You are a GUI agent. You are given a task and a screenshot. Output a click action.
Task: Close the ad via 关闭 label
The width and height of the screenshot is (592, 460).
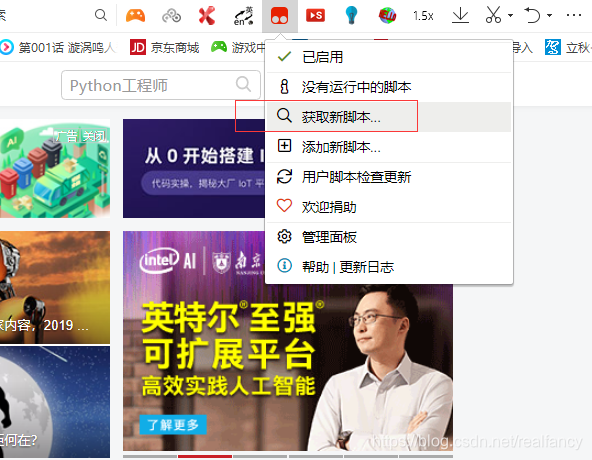pyautogui.click(x=94, y=136)
